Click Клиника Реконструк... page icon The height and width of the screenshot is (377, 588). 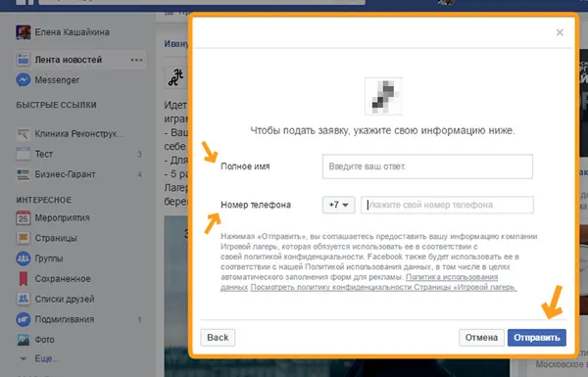tap(24, 134)
